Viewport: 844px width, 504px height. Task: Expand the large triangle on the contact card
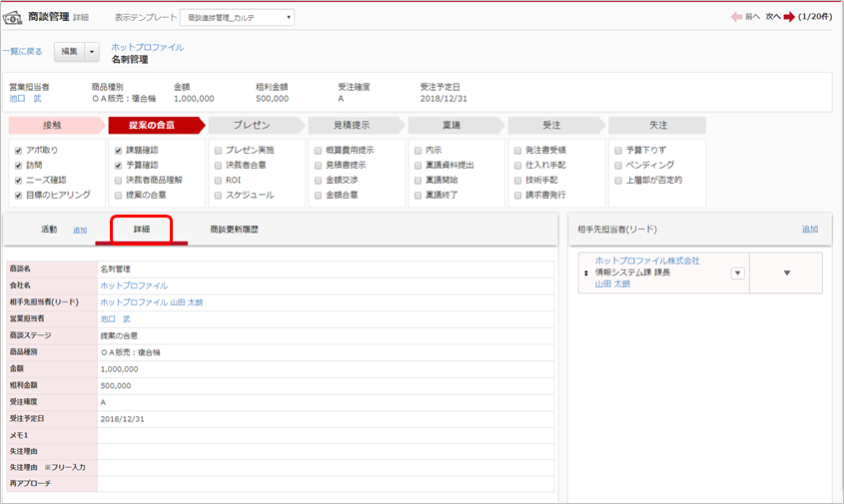[786, 272]
